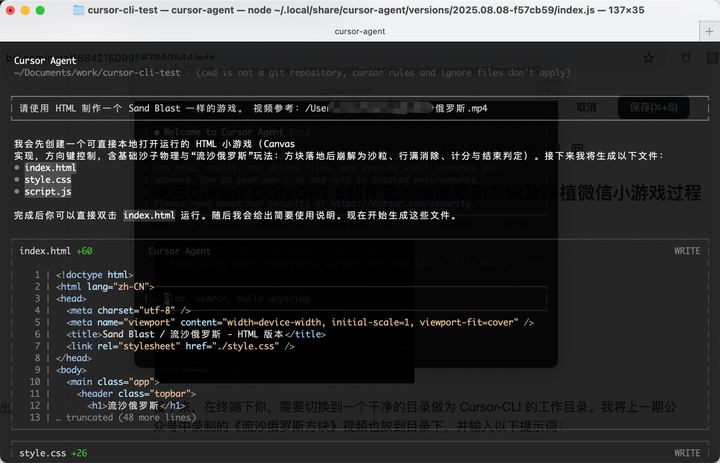Screen dimensions: 720x463
Task: Click code line 7 link rel stylesheet
Action: [x=180, y=346]
